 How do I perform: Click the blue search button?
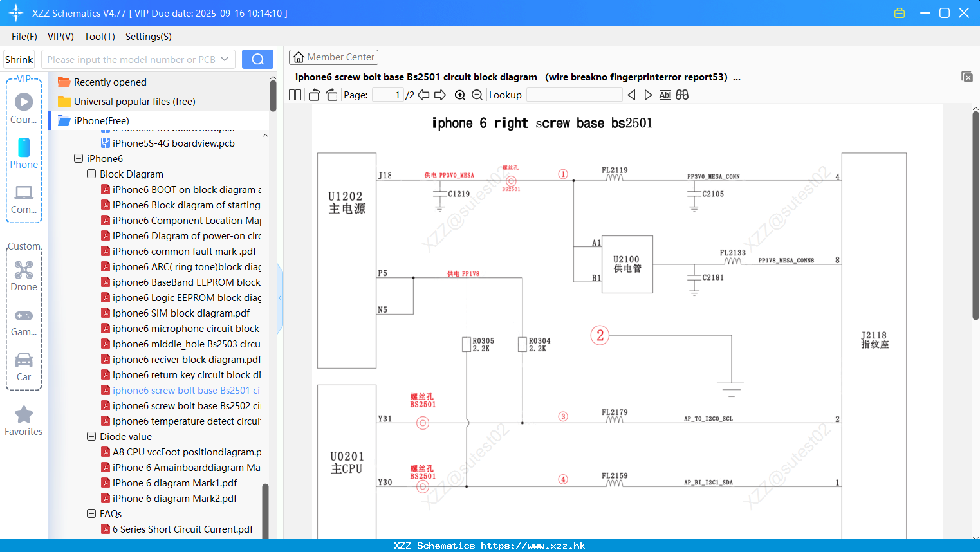257,59
